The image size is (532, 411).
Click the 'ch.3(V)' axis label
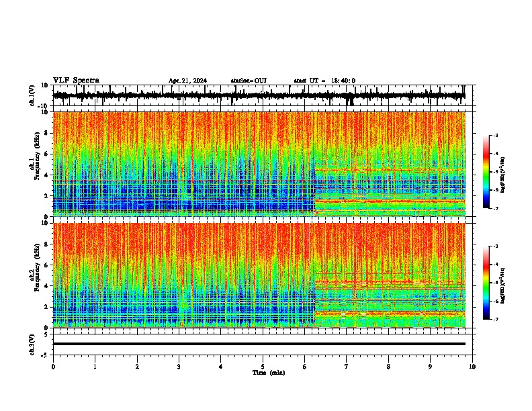click(x=32, y=345)
